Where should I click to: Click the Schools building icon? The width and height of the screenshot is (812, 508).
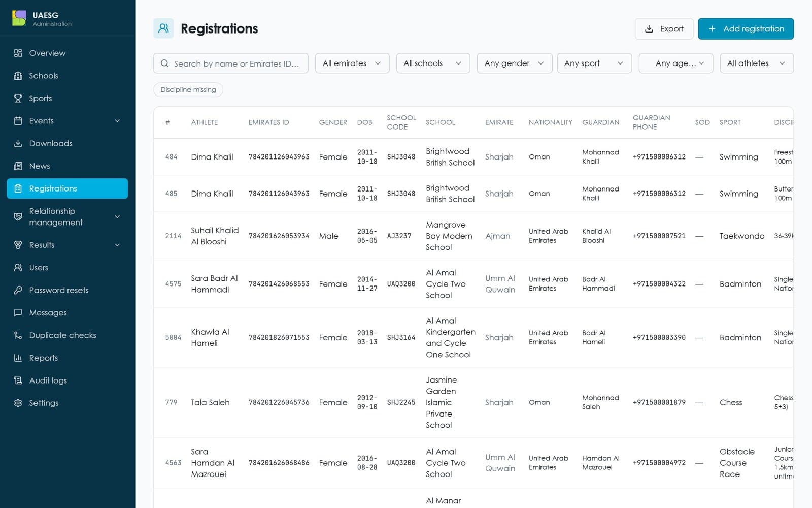click(x=18, y=76)
